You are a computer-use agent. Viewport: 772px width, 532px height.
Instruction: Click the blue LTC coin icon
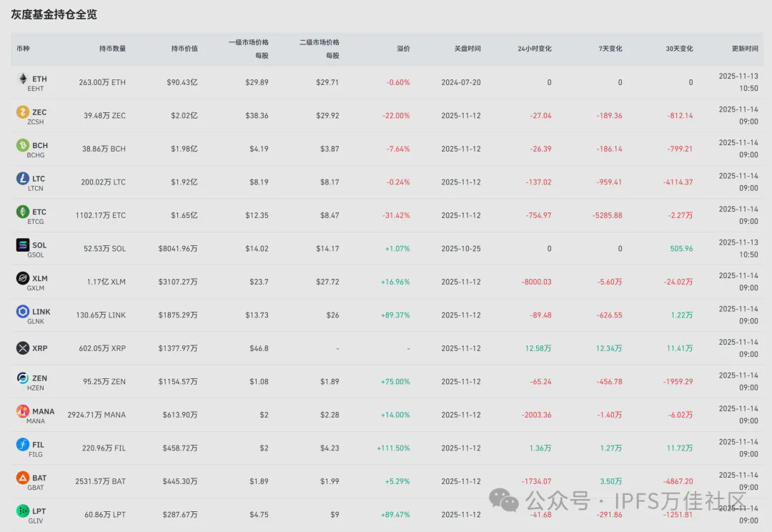(x=23, y=179)
